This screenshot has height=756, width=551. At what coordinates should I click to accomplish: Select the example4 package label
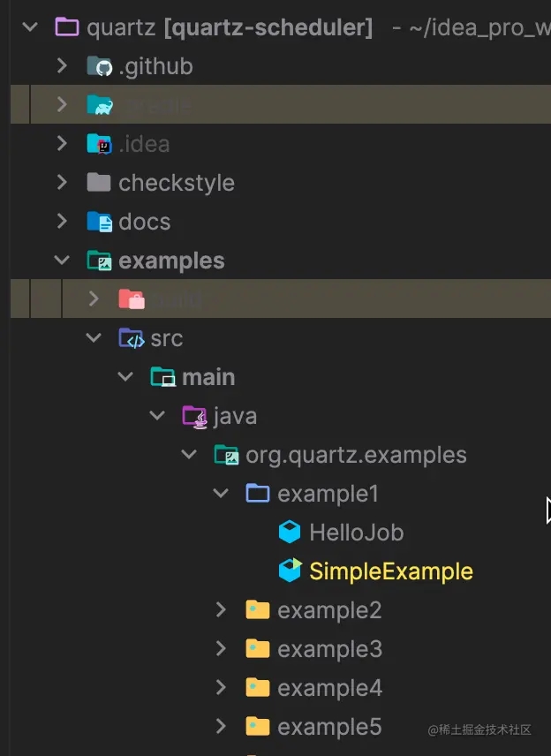pos(329,688)
